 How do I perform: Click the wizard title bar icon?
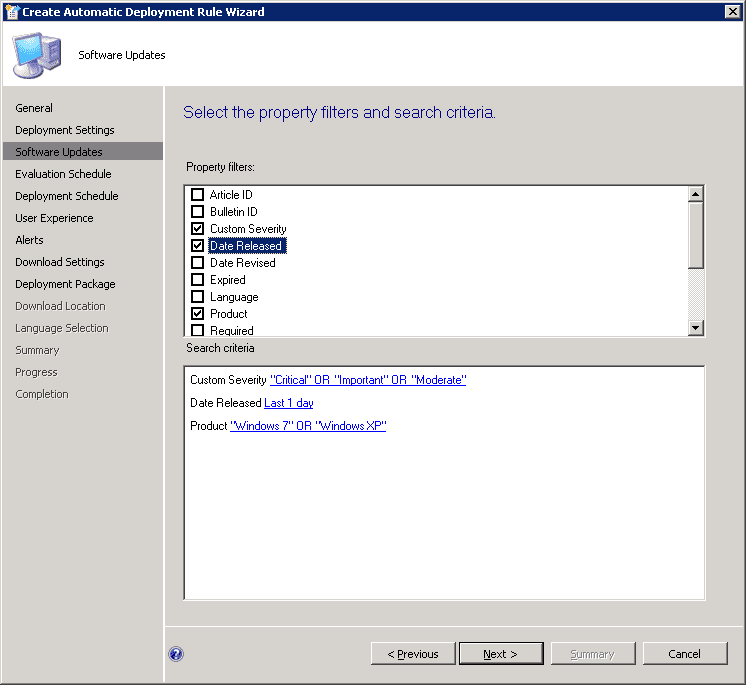pyautogui.click(x=11, y=11)
